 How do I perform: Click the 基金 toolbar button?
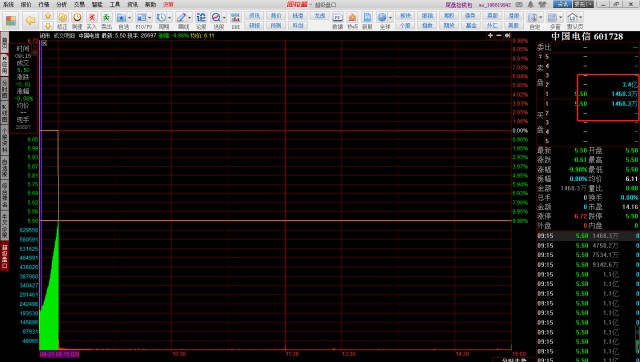pyautogui.click(x=471, y=25)
